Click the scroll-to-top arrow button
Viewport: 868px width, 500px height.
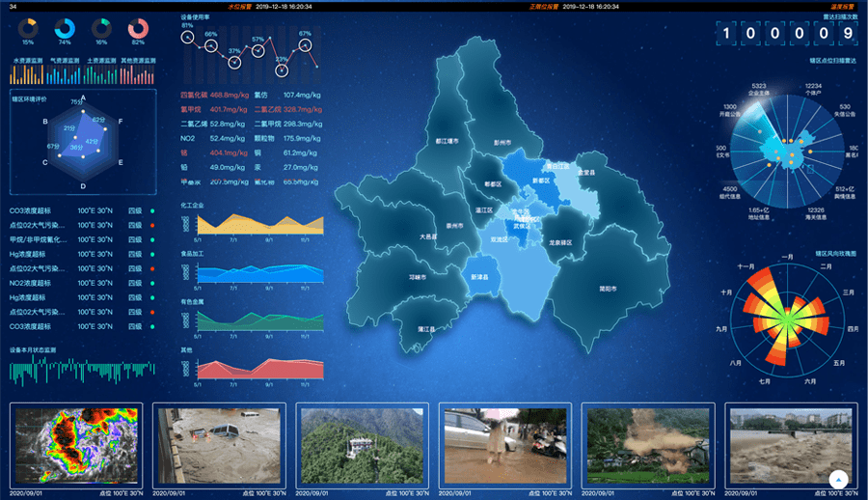pos(838,479)
